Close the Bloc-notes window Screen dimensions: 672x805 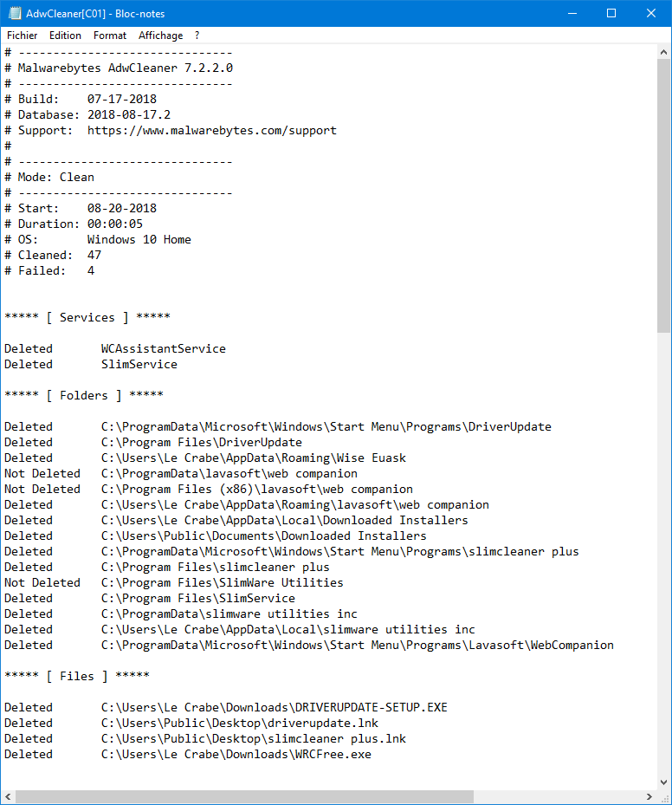click(651, 13)
